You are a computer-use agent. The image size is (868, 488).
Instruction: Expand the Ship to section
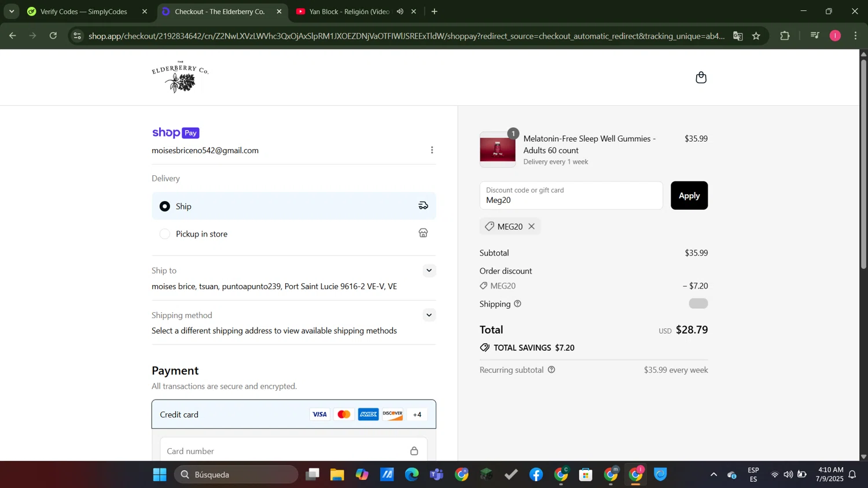(429, 271)
